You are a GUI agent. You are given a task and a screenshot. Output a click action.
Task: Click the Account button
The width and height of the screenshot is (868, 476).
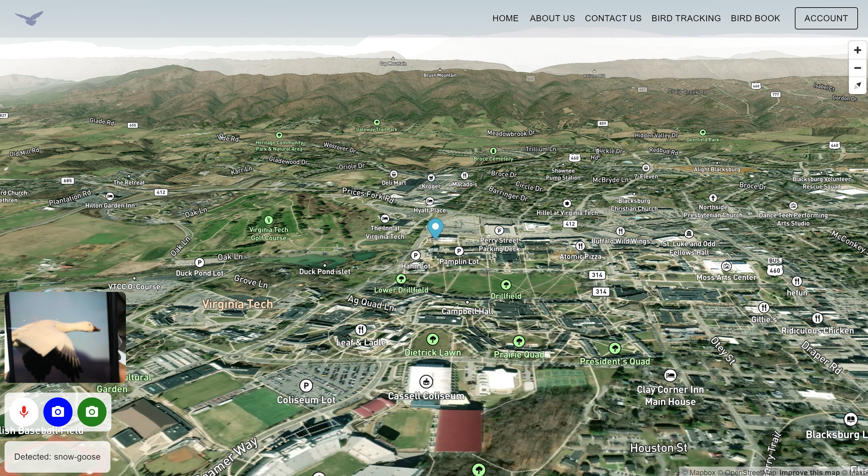coord(826,18)
